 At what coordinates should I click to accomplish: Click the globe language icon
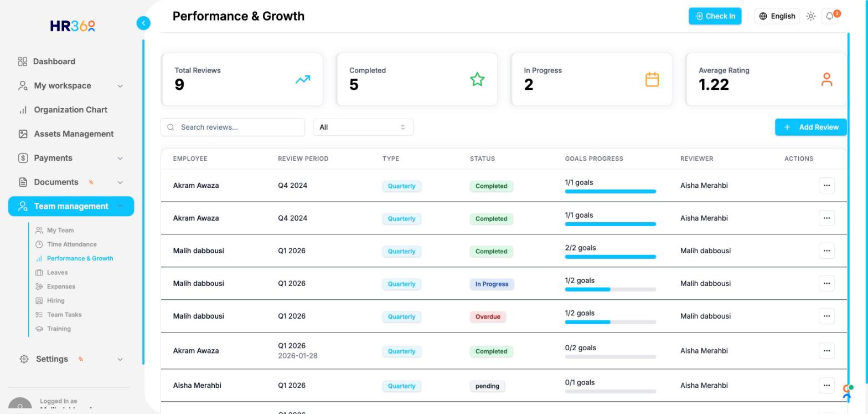(763, 16)
